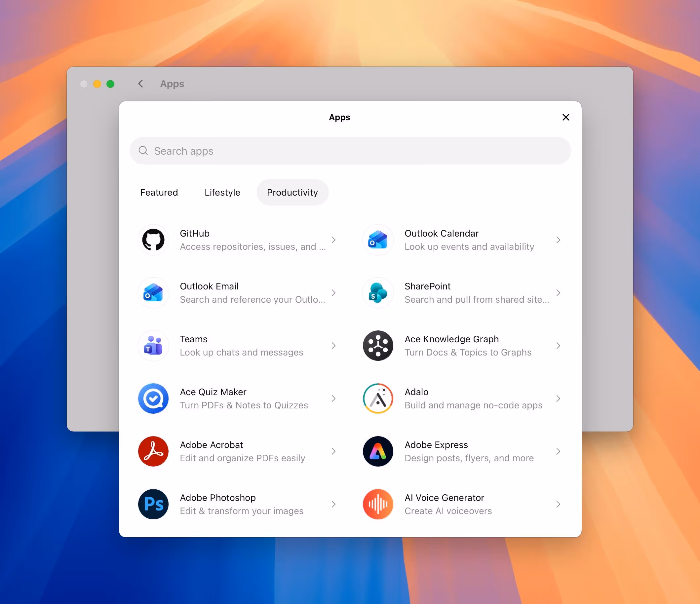700x604 pixels.
Task: Click the GitHub octocat icon
Action: click(x=153, y=240)
